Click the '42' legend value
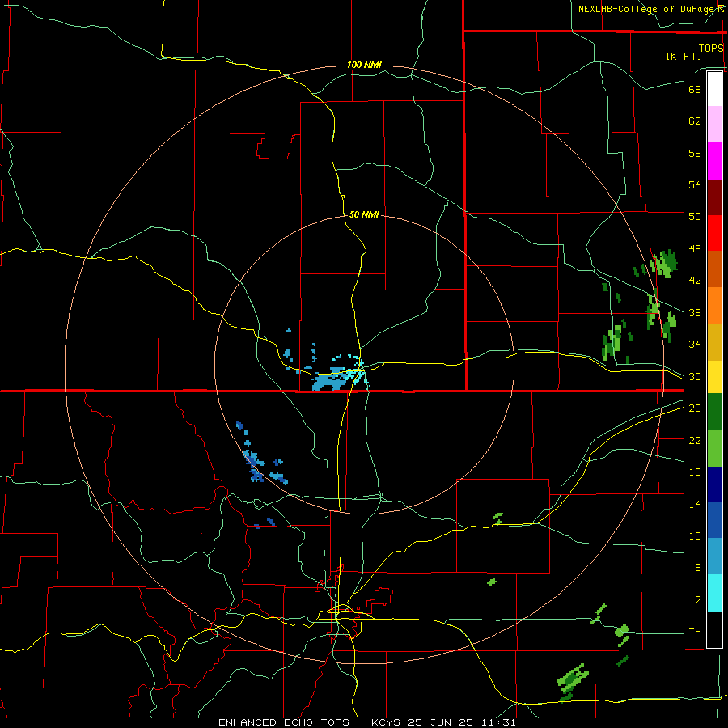The width and height of the screenshot is (728, 728). tap(695, 281)
